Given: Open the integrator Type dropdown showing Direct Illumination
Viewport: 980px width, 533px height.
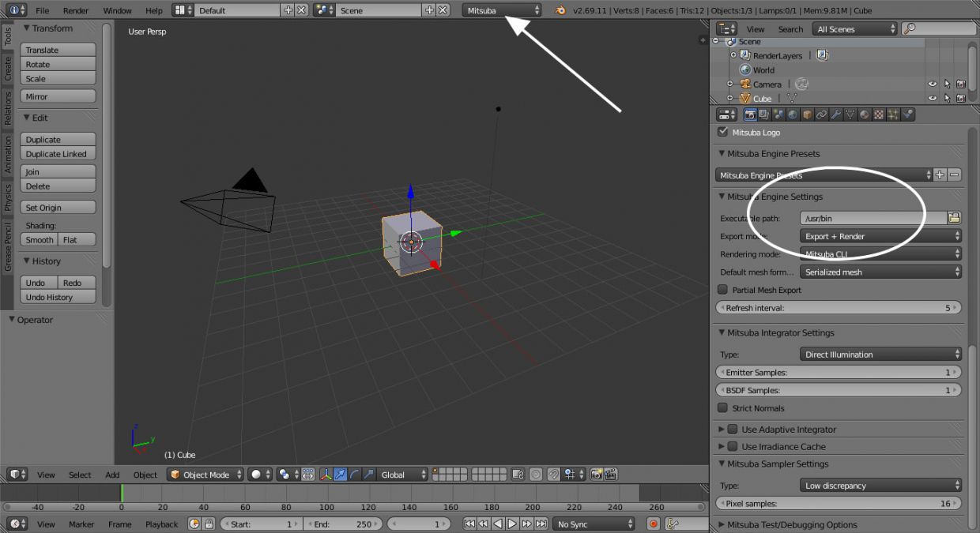Looking at the screenshot, I should (880, 355).
